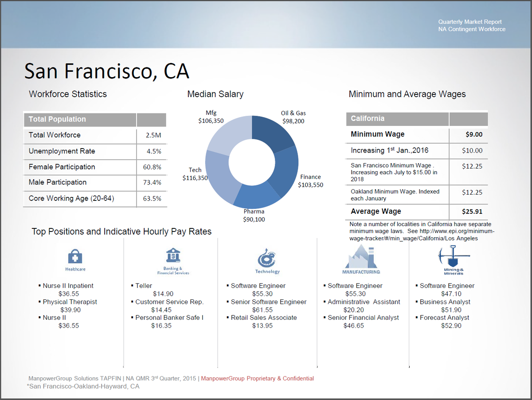Click the Personal Banker Safe I entry
This screenshot has width=532, height=400.
coord(169,318)
